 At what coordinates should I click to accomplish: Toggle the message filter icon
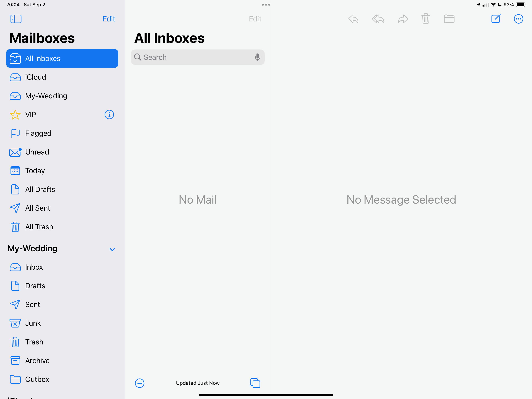click(139, 383)
